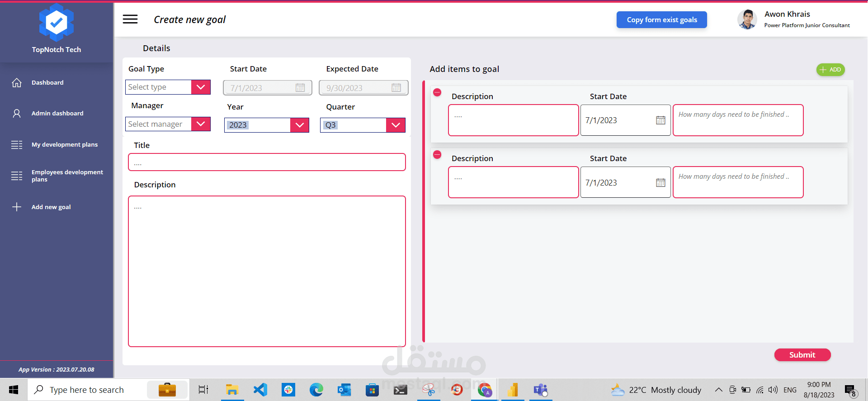Open My development plans in sidebar

(x=65, y=145)
